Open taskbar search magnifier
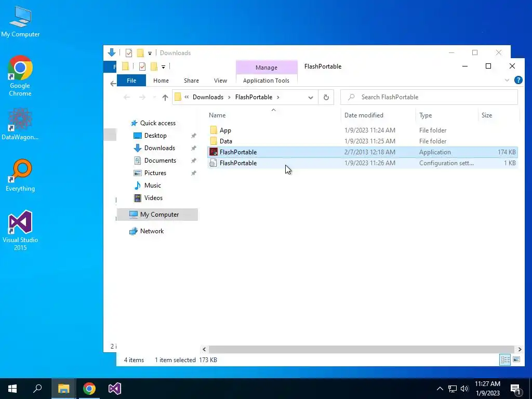 (x=37, y=389)
